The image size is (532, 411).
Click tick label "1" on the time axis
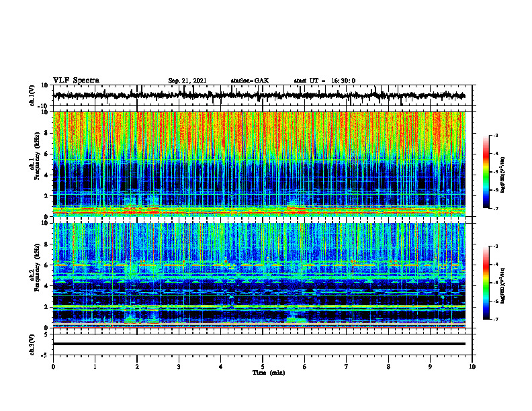pyautogui.click(x=95, y=367)
